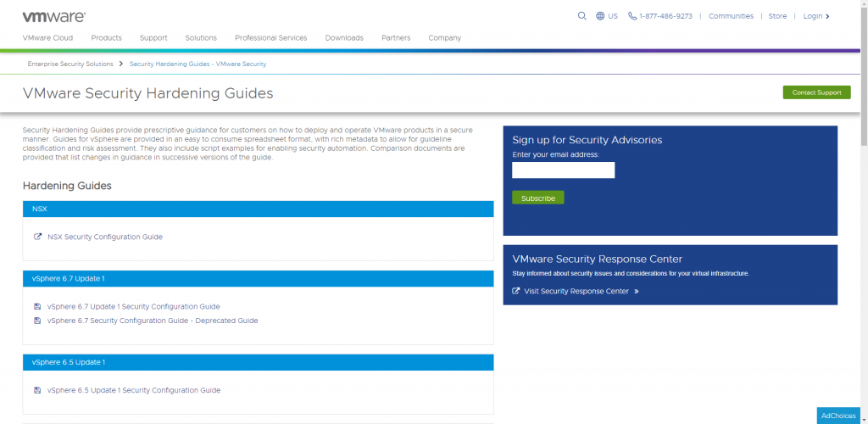Image resolution: width=868 pixels, height=424 pixels.
Task: Open the Products menu
Action: coord(106,37)
